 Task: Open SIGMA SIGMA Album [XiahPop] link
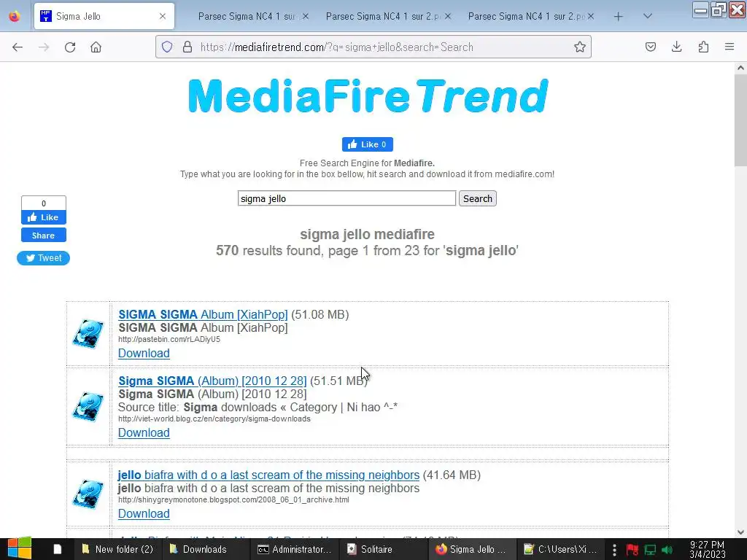[203, 315]
